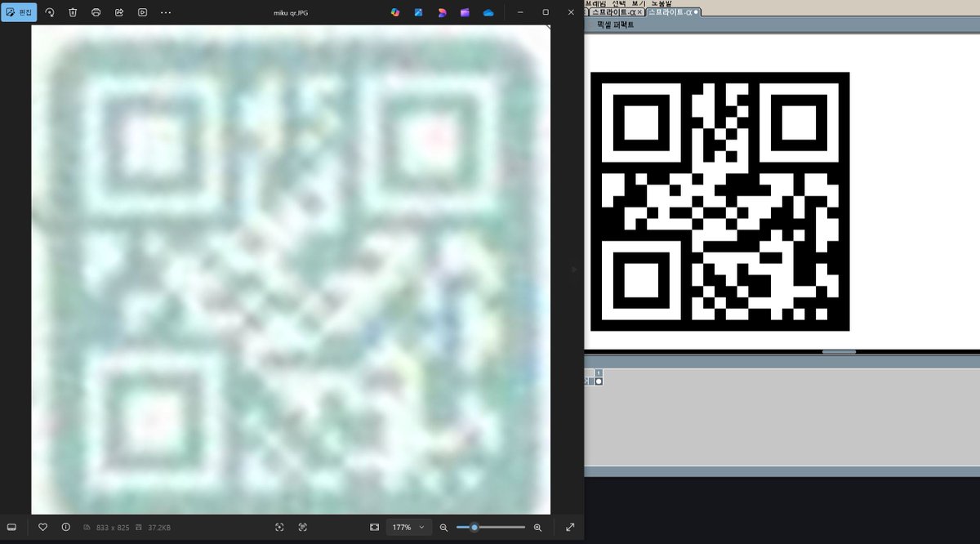
Task: Delete the image with the trash icon
Action: (73, 12)
